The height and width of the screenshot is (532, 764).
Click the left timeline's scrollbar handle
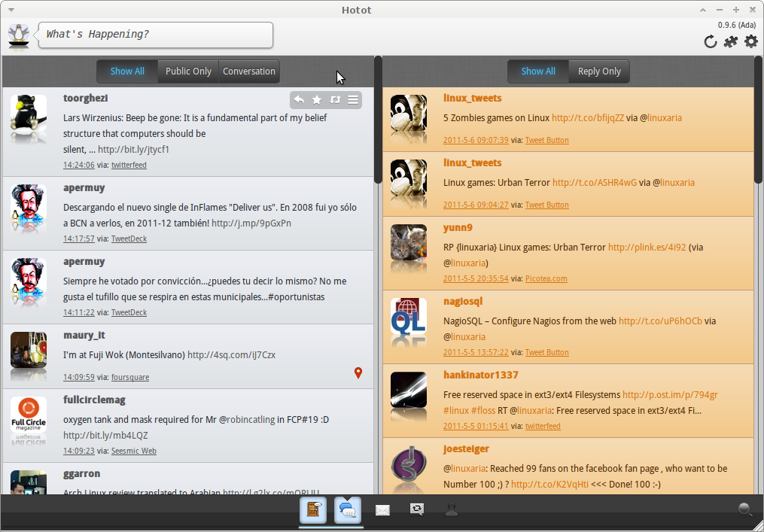(x=378, y=120)
